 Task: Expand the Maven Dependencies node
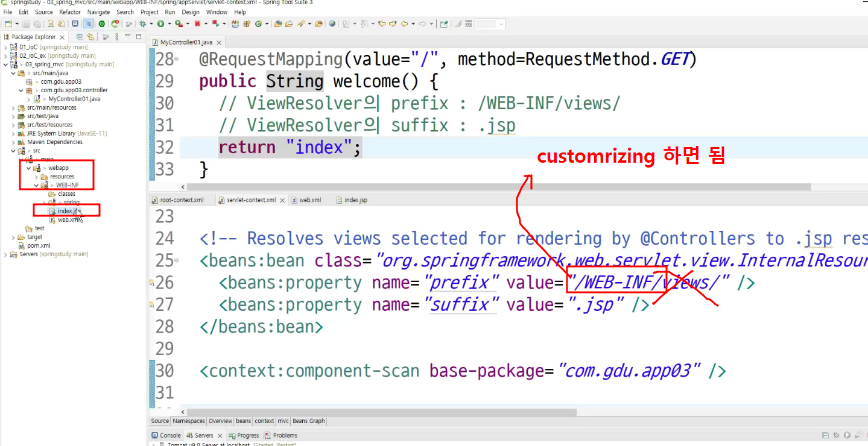[x=13, y=142]
